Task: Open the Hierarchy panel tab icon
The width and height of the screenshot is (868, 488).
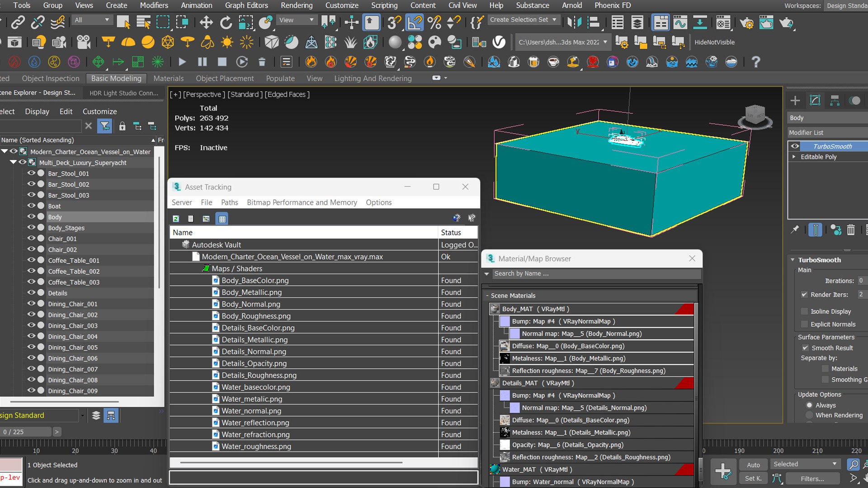Action: [835, 100]
